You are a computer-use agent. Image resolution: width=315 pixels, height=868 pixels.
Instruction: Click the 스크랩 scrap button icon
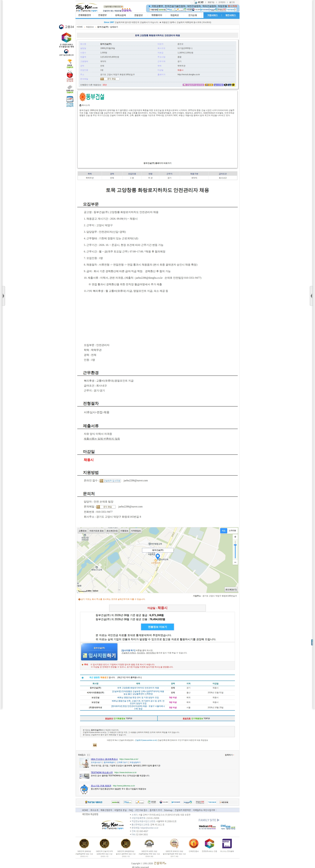218,85
